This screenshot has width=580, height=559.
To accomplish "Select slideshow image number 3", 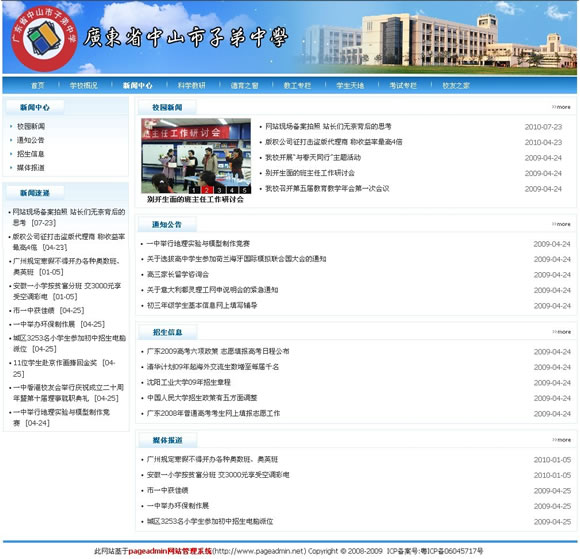I will point(219,190).
